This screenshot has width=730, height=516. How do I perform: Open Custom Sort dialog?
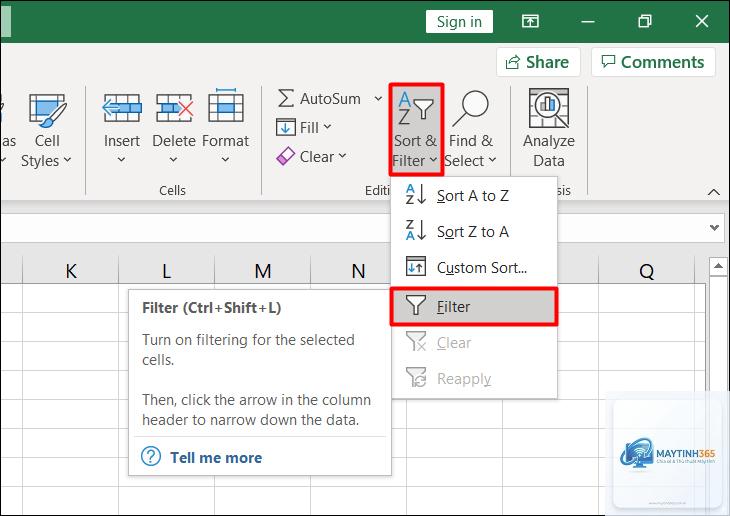click(474, 267)
